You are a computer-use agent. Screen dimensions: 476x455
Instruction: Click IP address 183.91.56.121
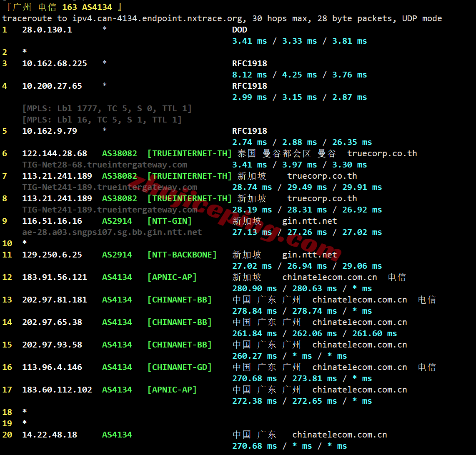click(x=55, y=277)
